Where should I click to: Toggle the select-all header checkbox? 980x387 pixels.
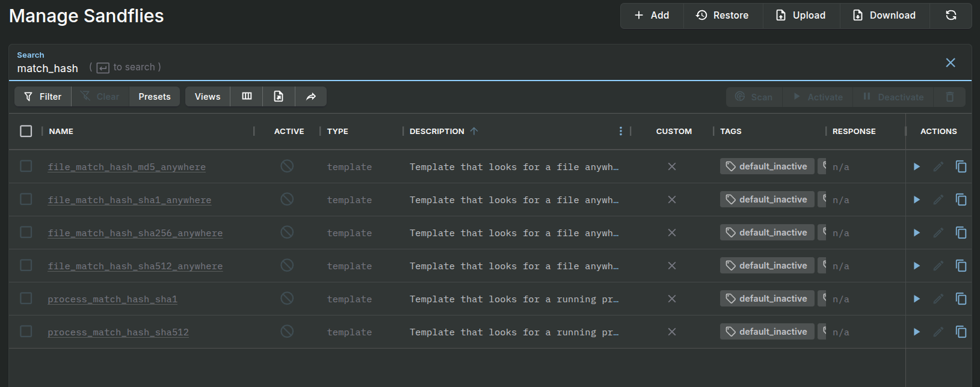pyautogui.click(x=26, y=131)
